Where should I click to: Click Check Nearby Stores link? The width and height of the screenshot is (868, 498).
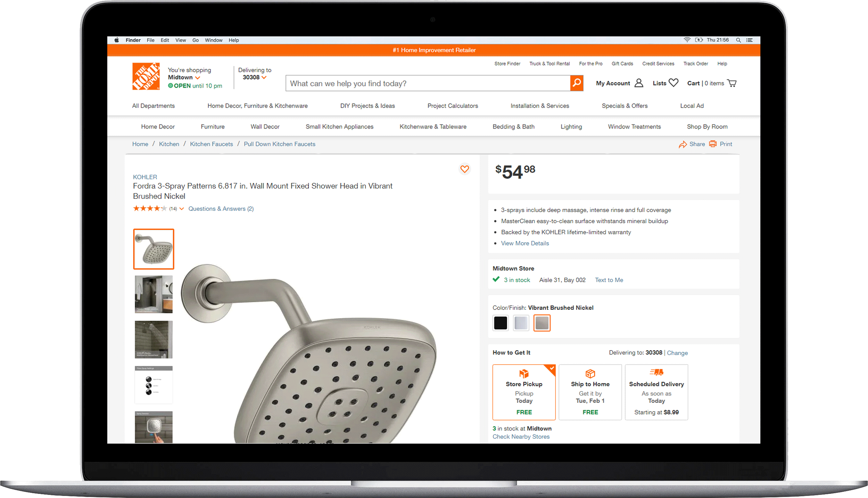tap(519, 436)
